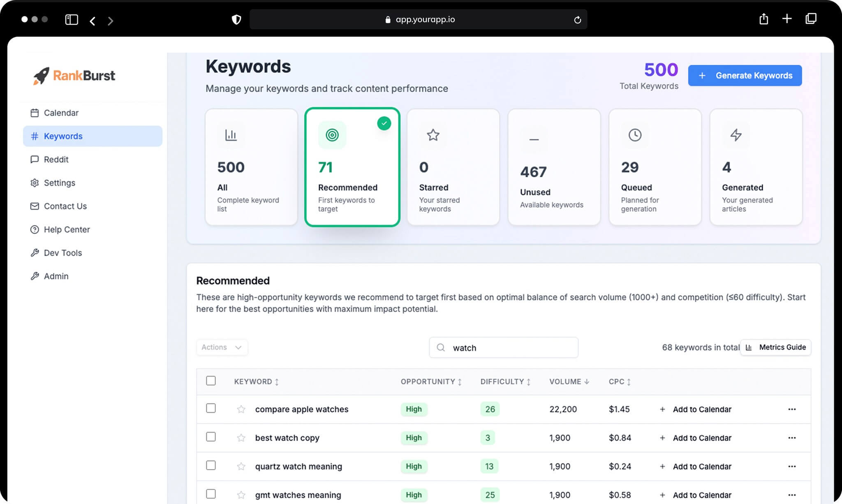Star the 'compare apple watches' keyword

click(241, 409)
